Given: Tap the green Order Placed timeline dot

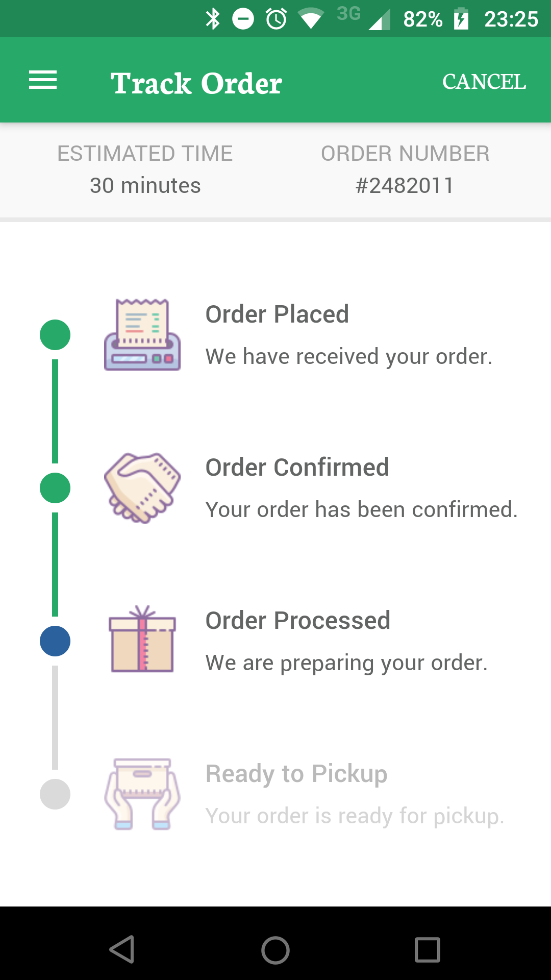Looking at the screenshot, I should 55,335.
